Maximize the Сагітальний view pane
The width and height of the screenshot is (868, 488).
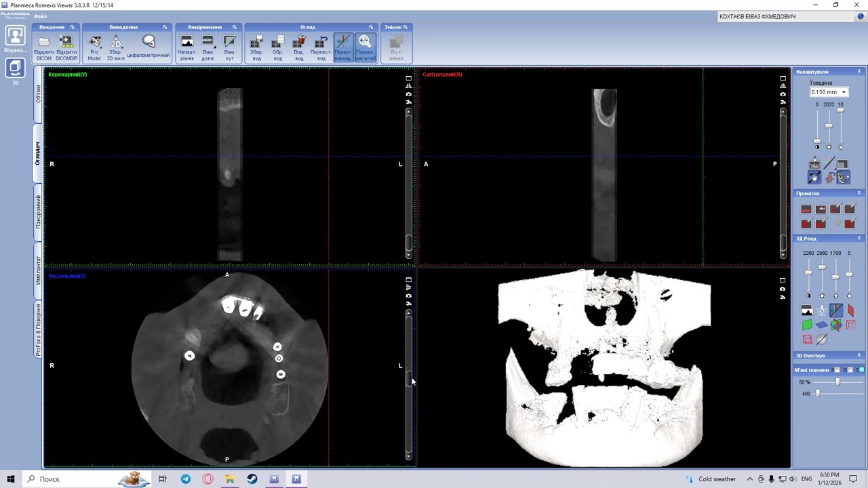(783, 78)
